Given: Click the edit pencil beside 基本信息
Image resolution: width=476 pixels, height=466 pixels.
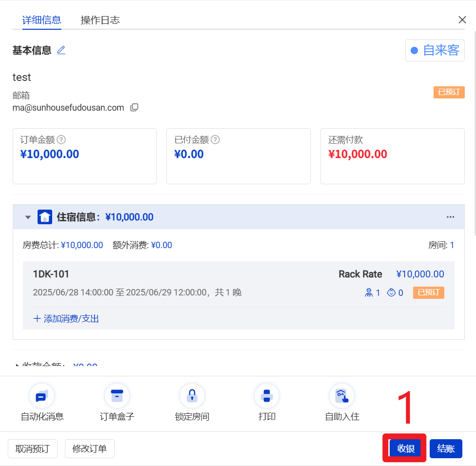Looking at the screenshot, I should click(61, 50).
